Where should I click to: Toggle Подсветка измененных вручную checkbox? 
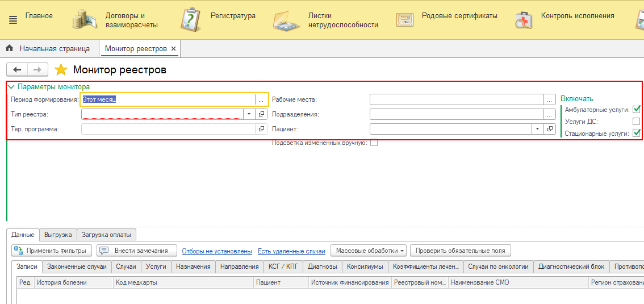click(374, 143)
